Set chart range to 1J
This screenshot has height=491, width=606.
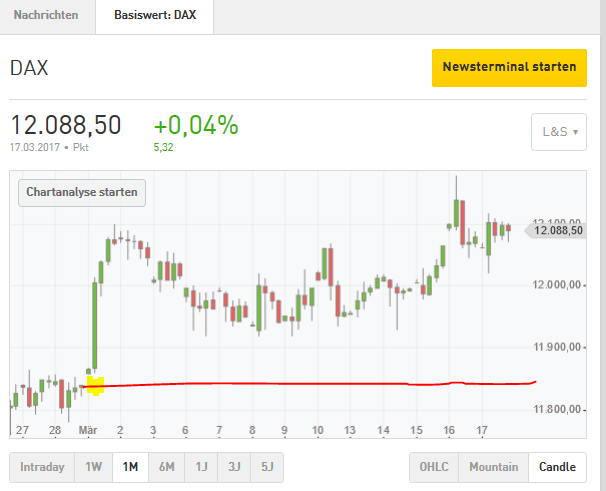[201, 467]
